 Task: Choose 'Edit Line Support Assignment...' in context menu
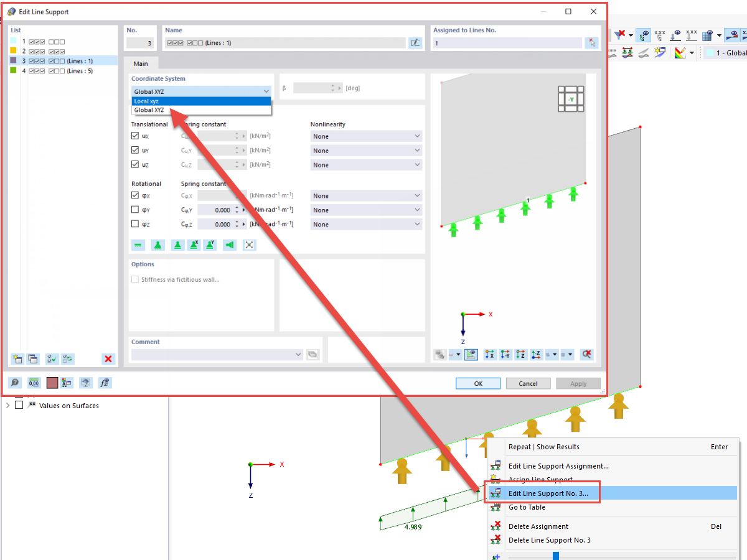tap(613, 466)
